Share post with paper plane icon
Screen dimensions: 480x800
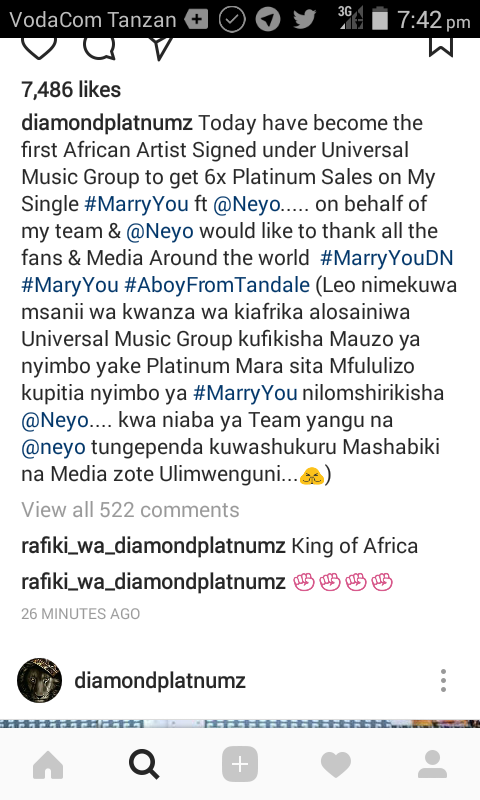pyautogui.click(x=161, y=49)
